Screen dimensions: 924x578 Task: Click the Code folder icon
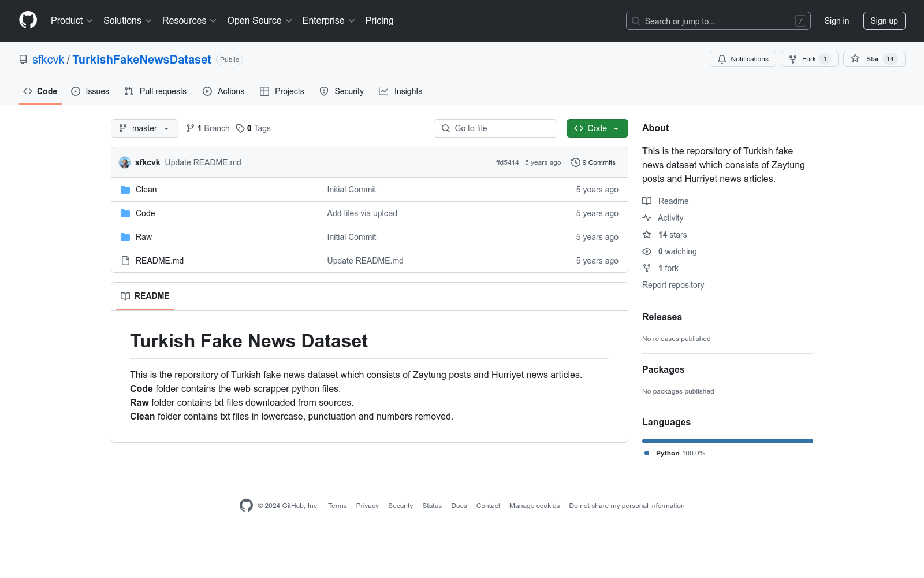tap(125, 213)
